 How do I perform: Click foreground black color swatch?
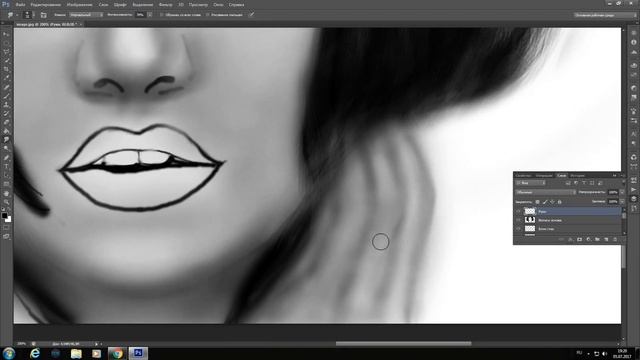pyautogui.click(x=4, y=216)
